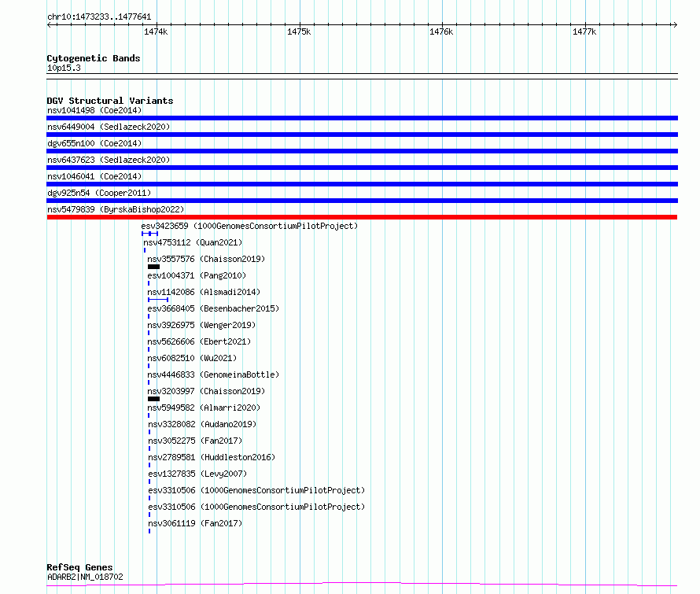The width and height of the screenshot is (700, 594).
Task: Click the right arrowhead of the ruler
Action: [x=675, y=25]
